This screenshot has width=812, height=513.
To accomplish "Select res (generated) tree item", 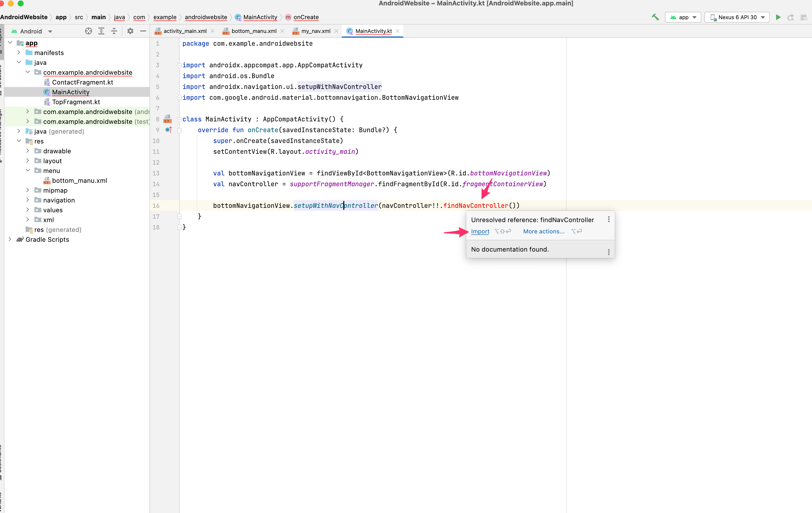I will [x=58, y=229].
